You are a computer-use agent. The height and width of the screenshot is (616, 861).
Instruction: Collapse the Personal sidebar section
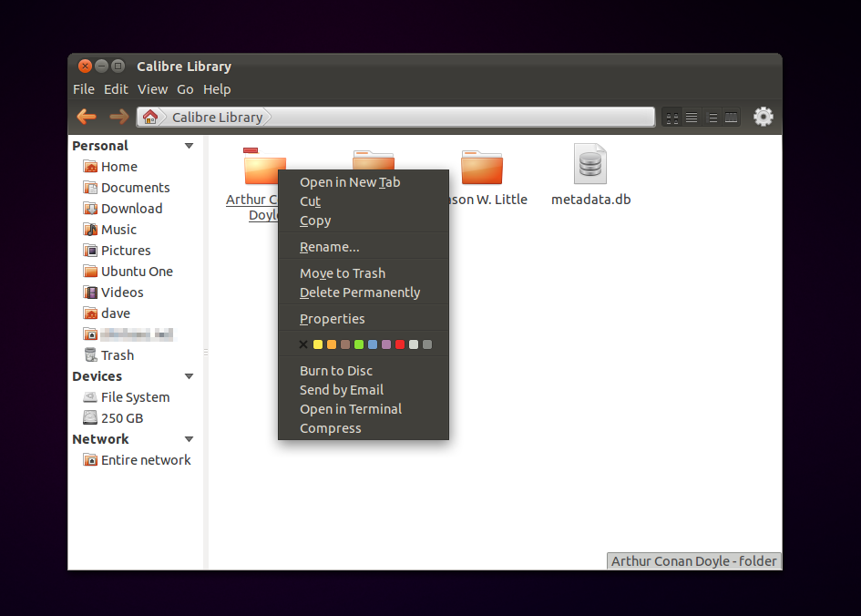click(x=189, y=146)
